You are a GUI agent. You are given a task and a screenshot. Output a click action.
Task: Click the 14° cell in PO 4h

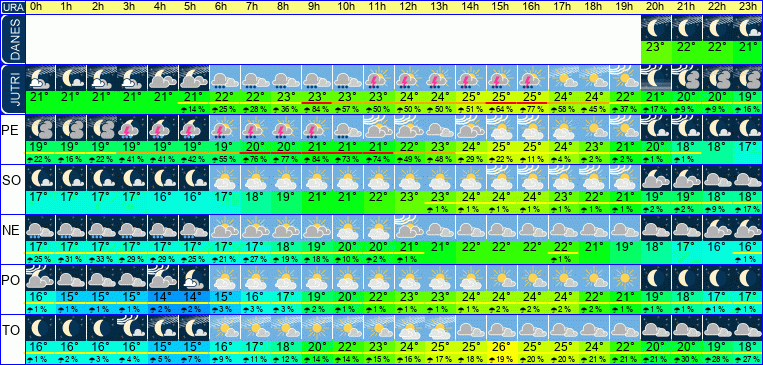point(163,297)
